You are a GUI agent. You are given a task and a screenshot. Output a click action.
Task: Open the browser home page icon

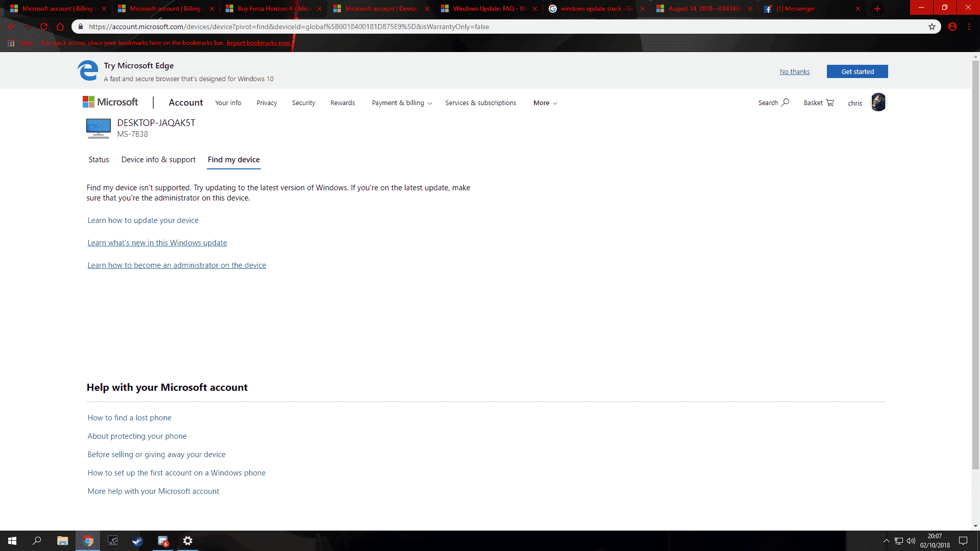60,27
